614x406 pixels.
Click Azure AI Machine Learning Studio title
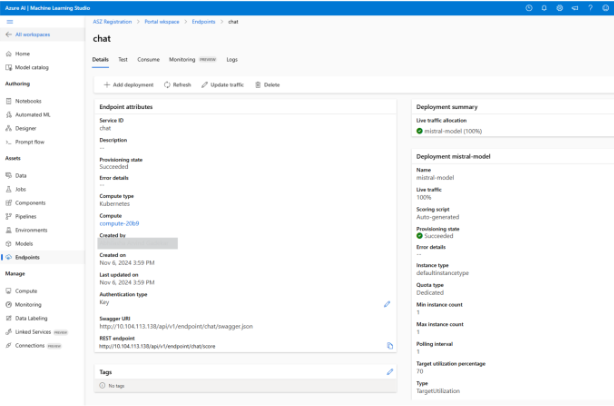click(x=47, y=8)
